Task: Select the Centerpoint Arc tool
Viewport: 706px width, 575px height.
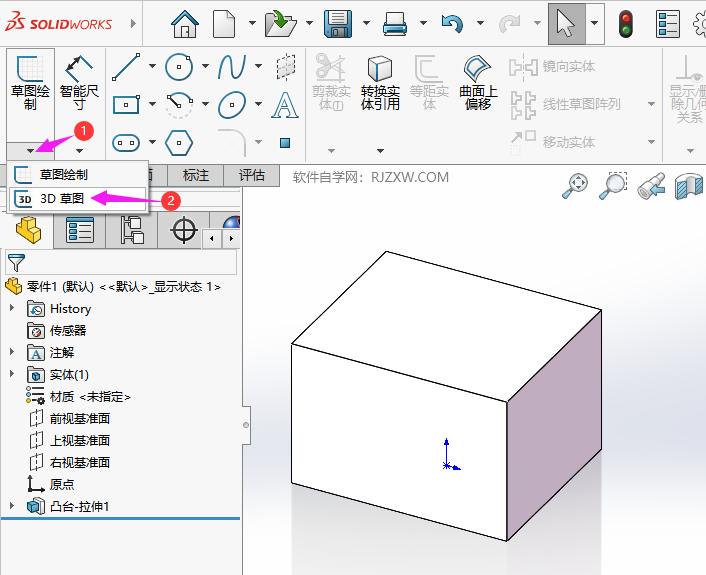Action: click(x=179, y=105)
